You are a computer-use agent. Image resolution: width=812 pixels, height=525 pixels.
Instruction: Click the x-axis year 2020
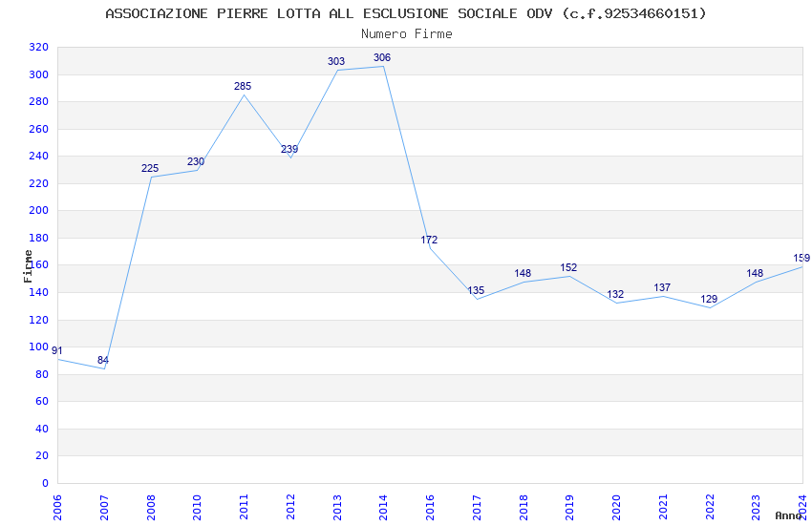616,508
